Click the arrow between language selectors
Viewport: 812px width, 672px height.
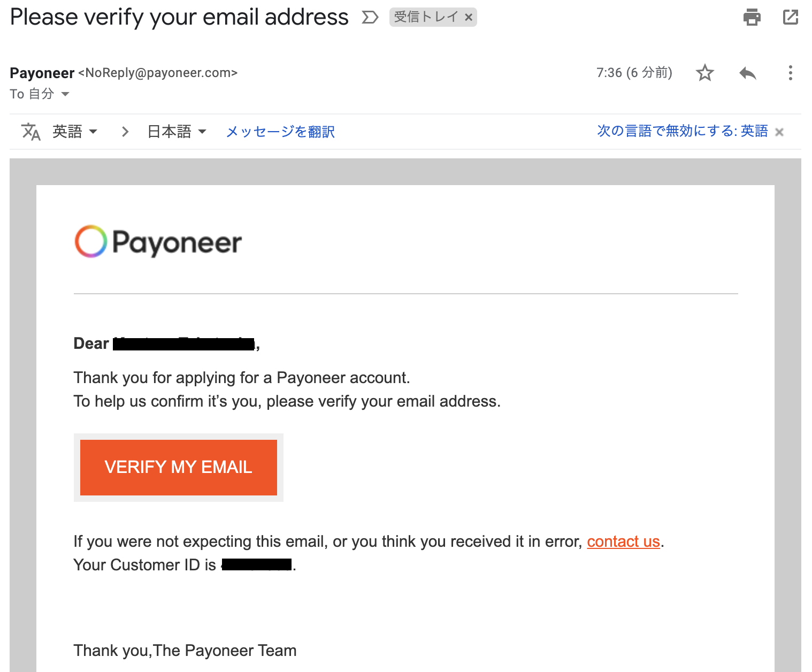(125, 132)
